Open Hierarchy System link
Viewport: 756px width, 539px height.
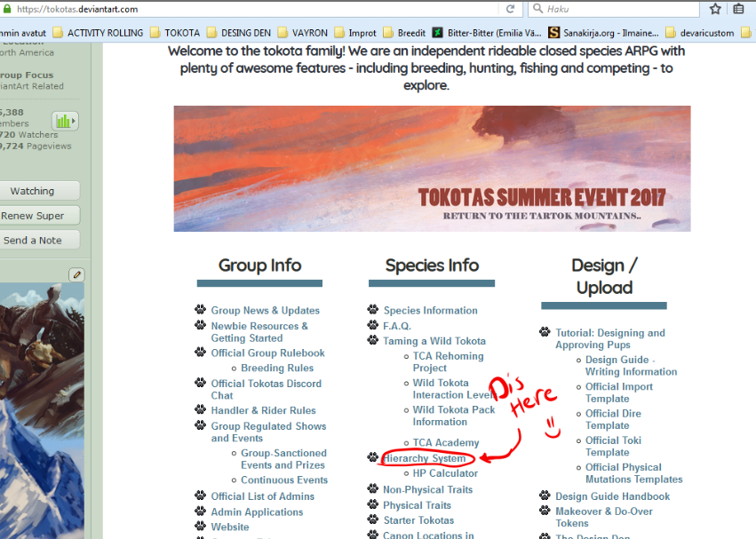tap(425, 458)
